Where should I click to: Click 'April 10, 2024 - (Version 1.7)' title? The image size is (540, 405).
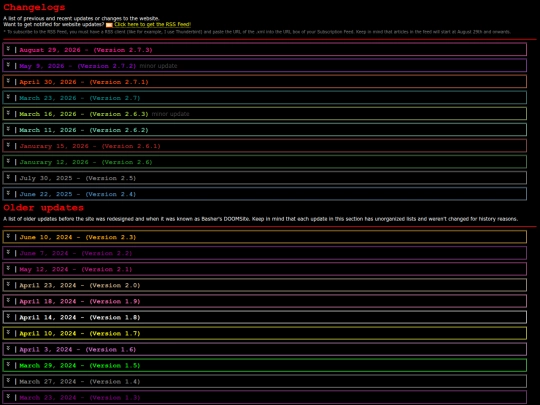click(80, 333)
